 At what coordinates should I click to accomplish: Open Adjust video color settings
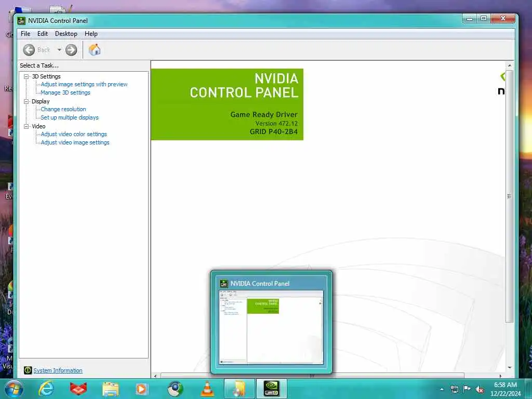pyautogui.click(x=74, y=134)
